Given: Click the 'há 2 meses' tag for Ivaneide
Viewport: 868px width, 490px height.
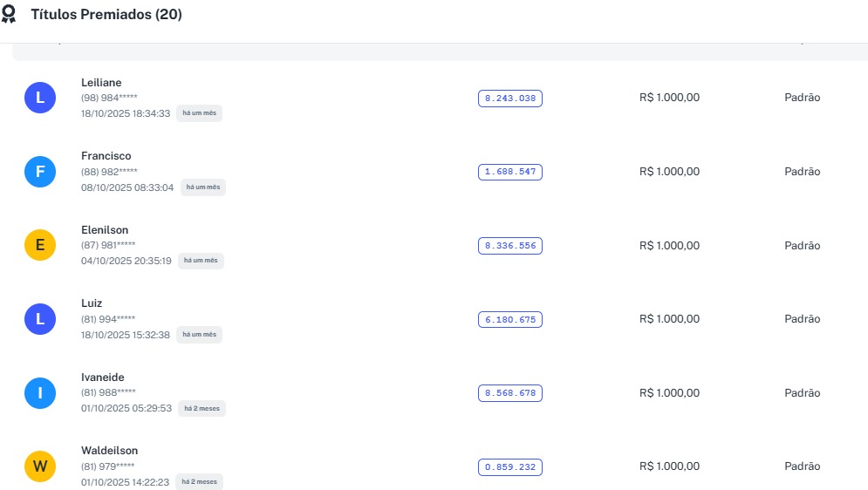Looking at the screenshot, I should (202, 408).
